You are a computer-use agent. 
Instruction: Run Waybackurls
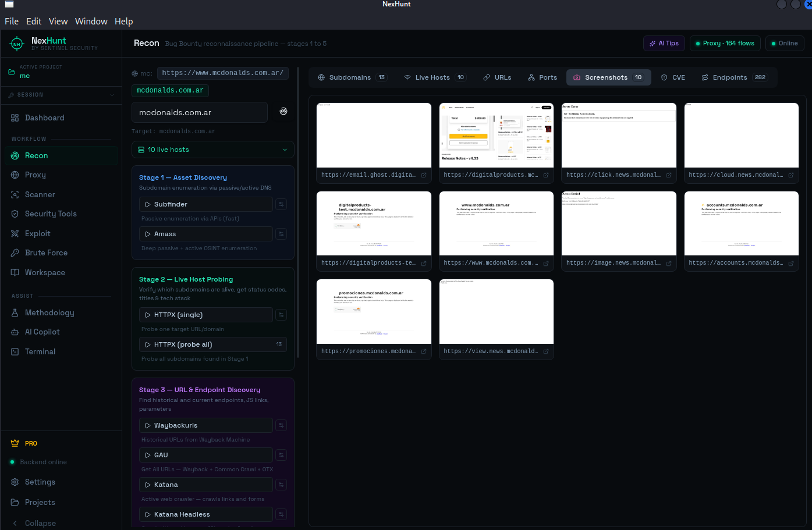(206, 425)
